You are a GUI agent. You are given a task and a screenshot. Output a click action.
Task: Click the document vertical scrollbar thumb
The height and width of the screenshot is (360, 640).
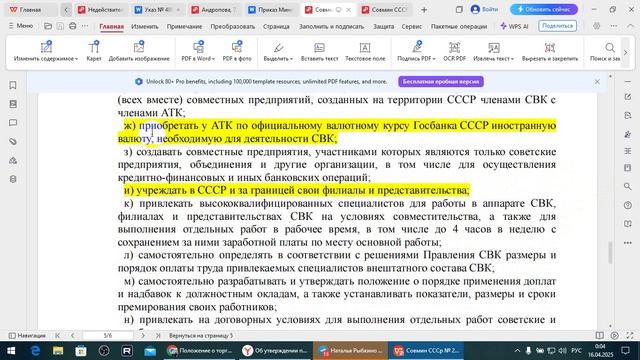[x=610, y=253]
